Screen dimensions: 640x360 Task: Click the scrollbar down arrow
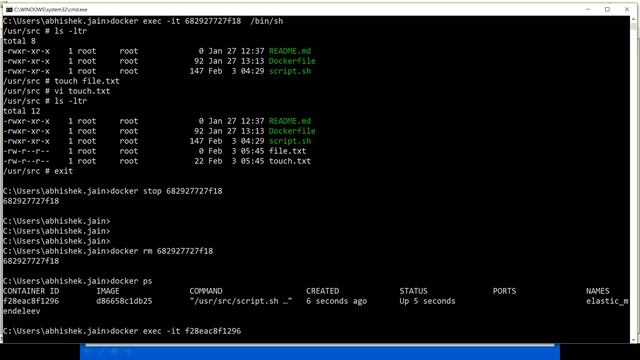[x=633, y=340]
